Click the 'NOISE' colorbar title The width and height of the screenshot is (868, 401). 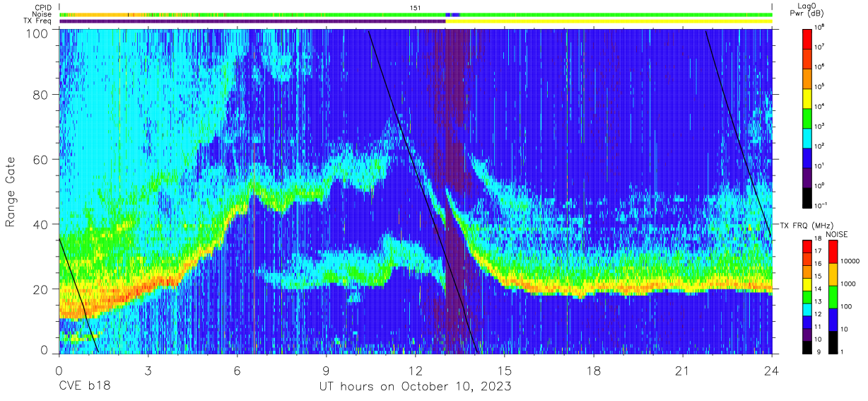point(837,233)
